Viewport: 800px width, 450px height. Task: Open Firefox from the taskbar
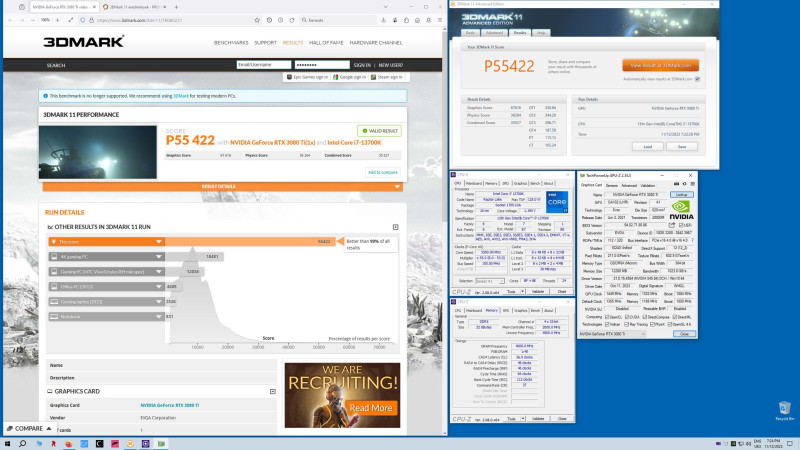[x=68, y=444]
